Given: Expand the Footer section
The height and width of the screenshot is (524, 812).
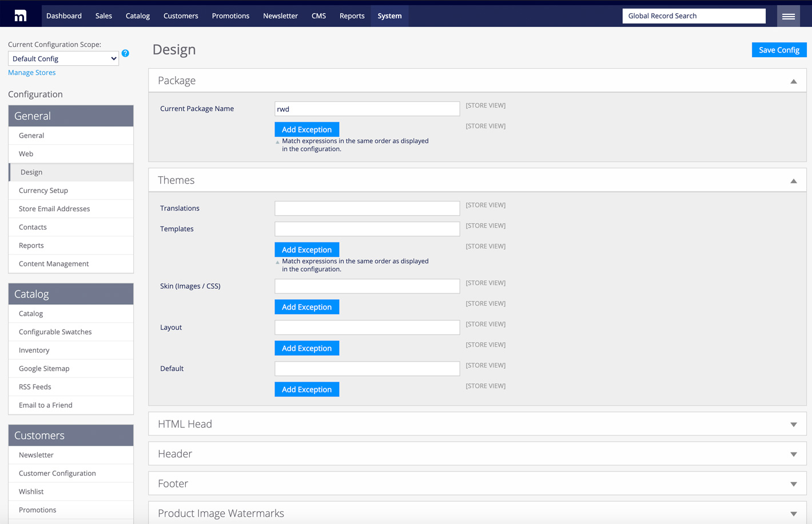Looking at the screenshot, I should point(793,483).
